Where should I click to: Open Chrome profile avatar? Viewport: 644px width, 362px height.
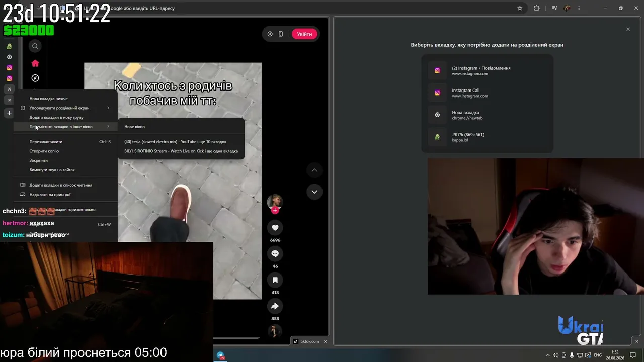coord(568,8)
